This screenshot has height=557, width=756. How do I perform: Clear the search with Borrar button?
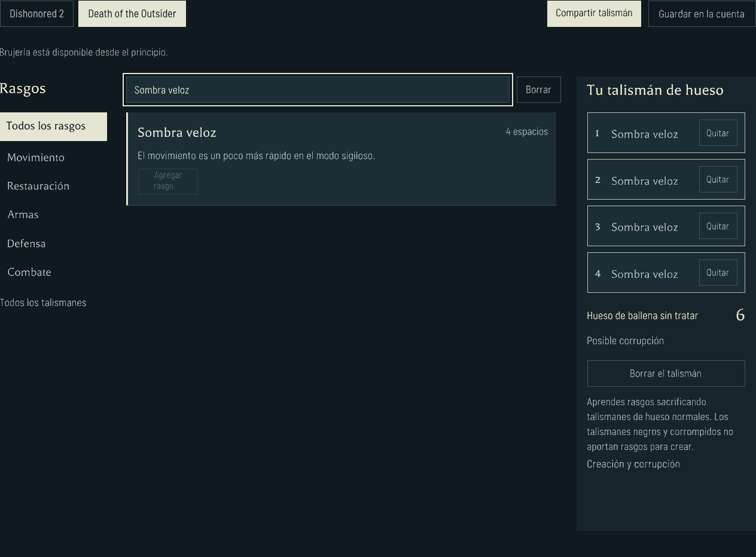(x=538, y=90)
